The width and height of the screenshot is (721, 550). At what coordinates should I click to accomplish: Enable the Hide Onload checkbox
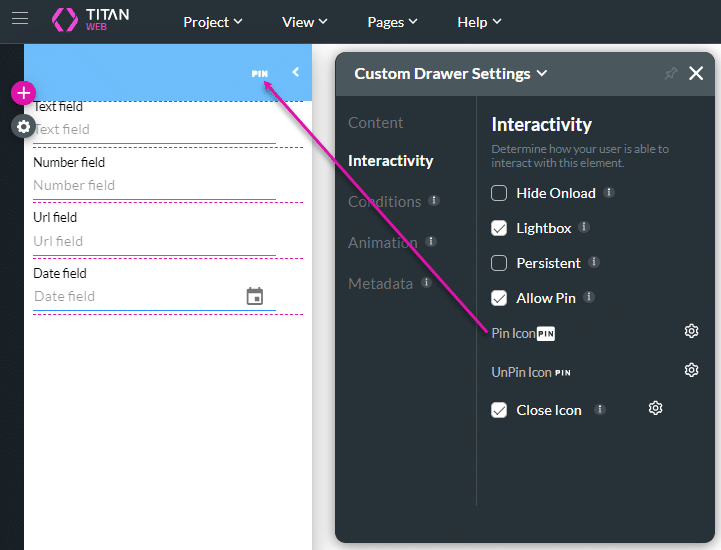499,193
